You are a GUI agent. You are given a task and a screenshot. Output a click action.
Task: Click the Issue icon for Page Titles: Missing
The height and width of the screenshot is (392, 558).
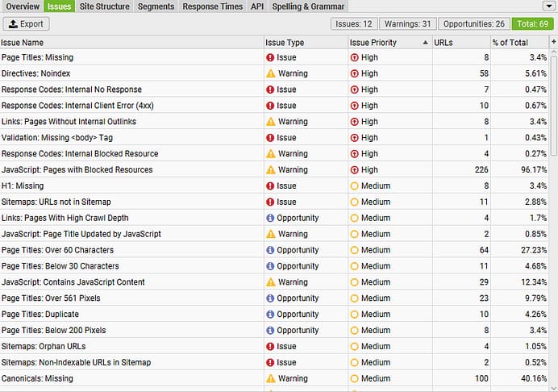click(270, 57)
